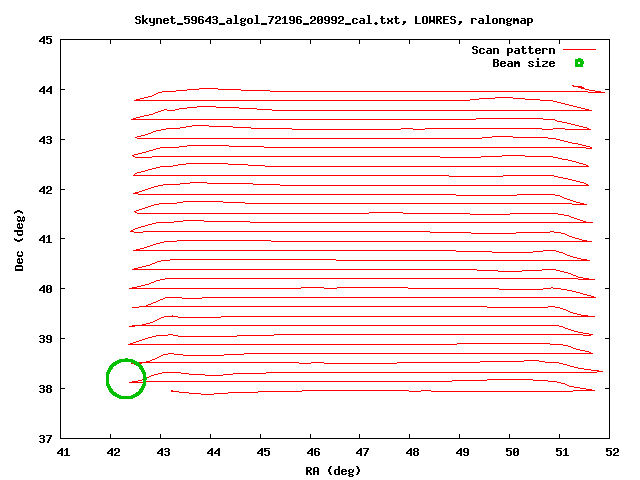
Task: Click the Dec axis tick label 40
Action: (46, 289)
